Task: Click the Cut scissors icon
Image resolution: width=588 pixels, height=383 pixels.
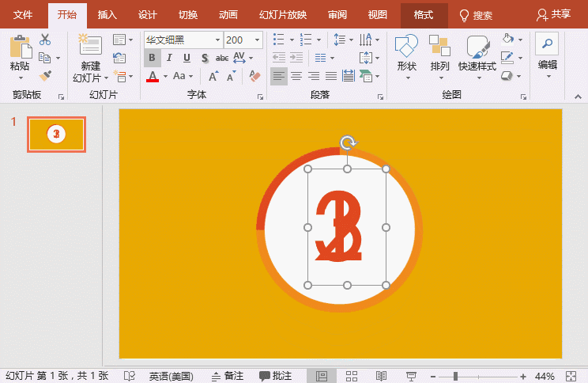Action: 45,40
